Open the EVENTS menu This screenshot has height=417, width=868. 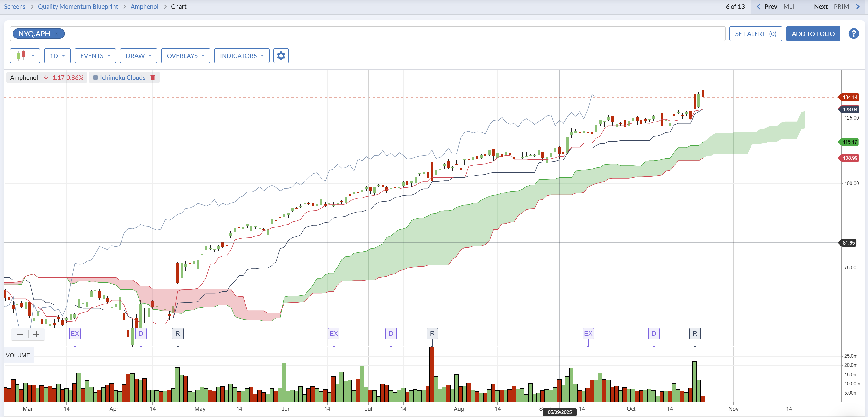pyautogui.click(x=95, y=55)
